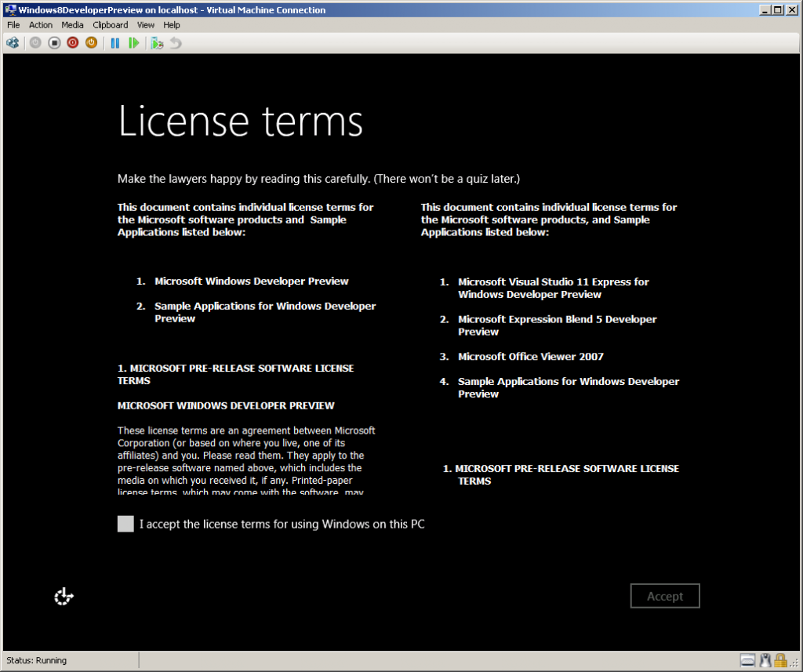Click the greyed-out Start power icon
Screen dimensions: 803x672
[x=35, y=43]
